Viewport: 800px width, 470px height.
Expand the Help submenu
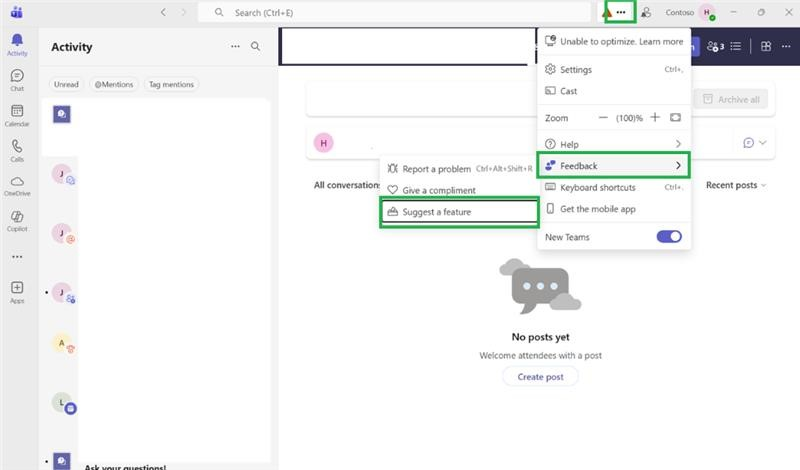(613, 144)
